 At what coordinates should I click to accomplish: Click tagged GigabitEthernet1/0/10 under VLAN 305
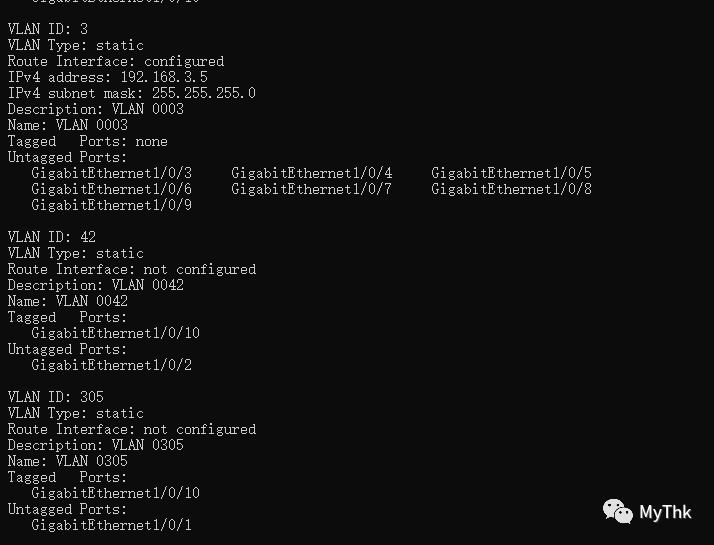tap(116, 493)
